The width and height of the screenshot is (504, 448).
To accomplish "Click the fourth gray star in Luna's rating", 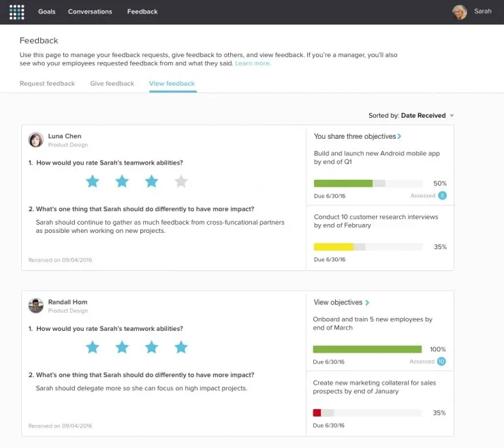I will coord(180,181).
